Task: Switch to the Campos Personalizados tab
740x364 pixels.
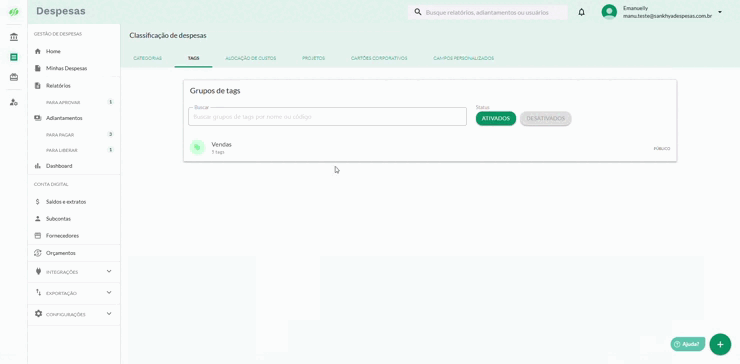Action: coord(463,59)
